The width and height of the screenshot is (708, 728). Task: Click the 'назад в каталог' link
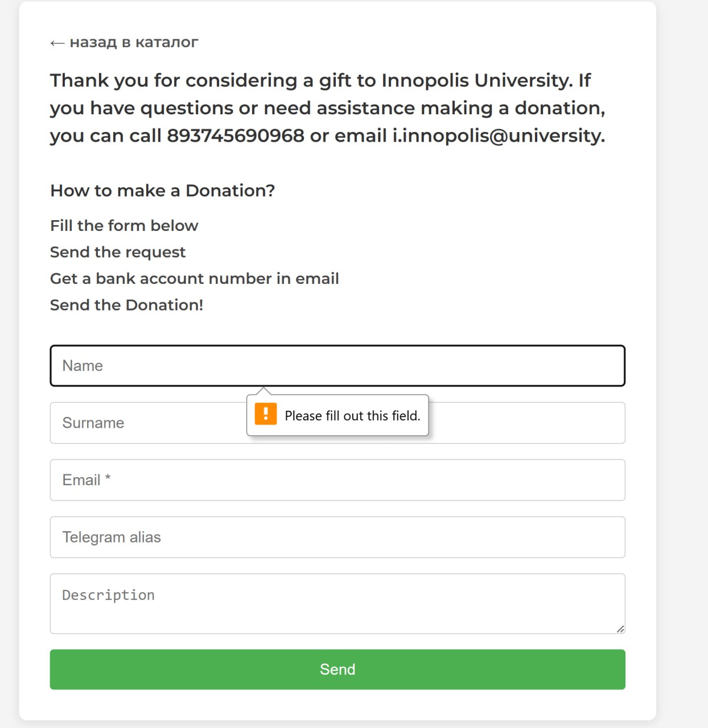pyautogui.click(x=134, y=42)
